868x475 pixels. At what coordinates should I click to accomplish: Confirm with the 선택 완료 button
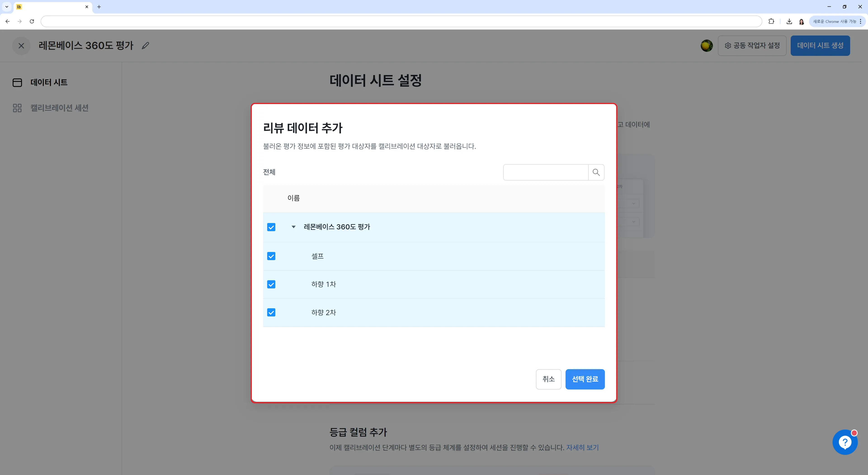pos(585,379)
